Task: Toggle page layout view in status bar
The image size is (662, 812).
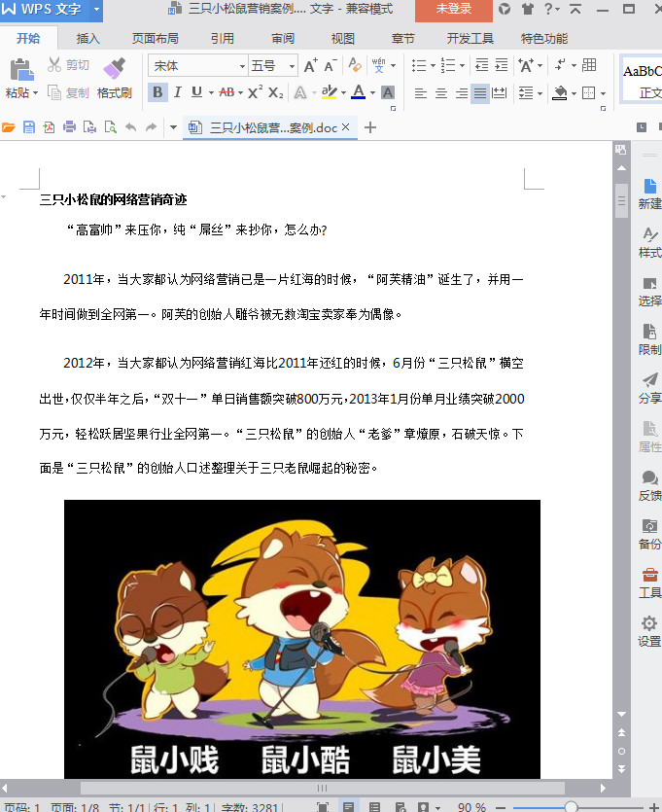Action: (x=348, y=807)
